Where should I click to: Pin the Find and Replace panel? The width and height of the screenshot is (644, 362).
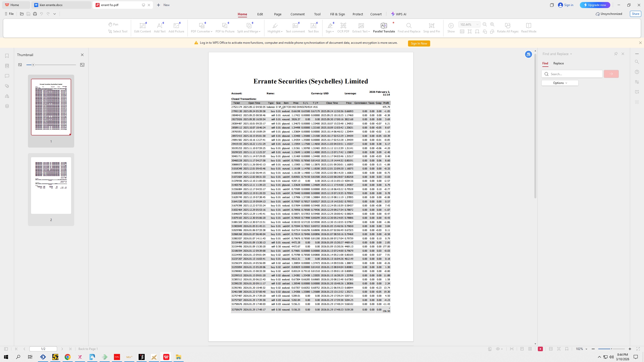click(x=616, y=54)
